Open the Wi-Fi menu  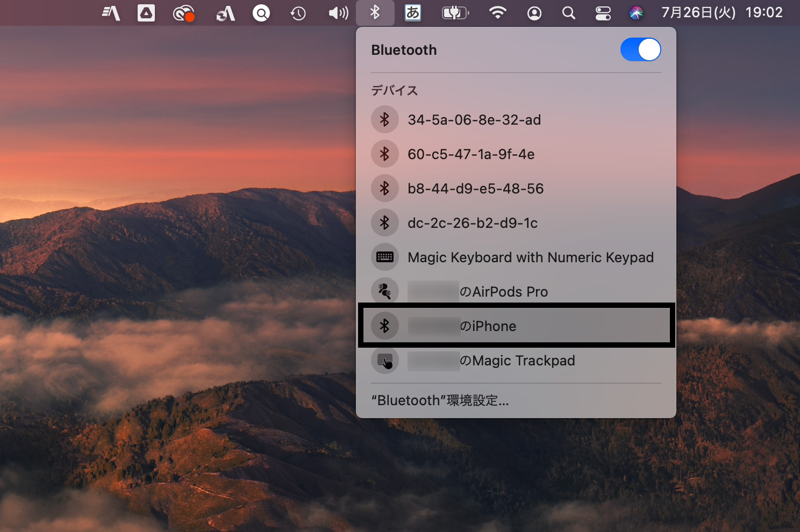point(498,12)
